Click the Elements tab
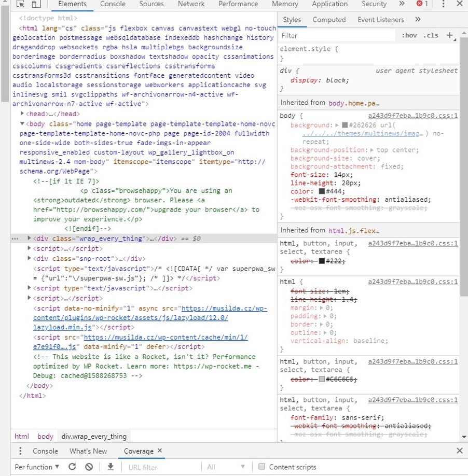This screenshot has height=476, width=468. (72, 4)
